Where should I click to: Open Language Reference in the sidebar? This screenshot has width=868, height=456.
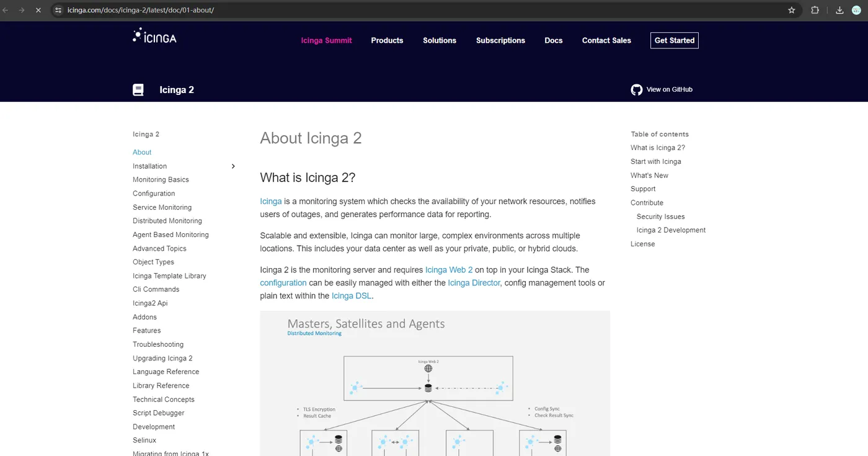166,372
